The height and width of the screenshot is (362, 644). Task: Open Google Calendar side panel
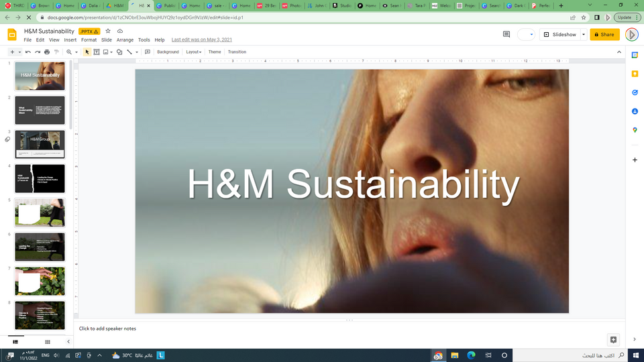click(x=635, y=55)
